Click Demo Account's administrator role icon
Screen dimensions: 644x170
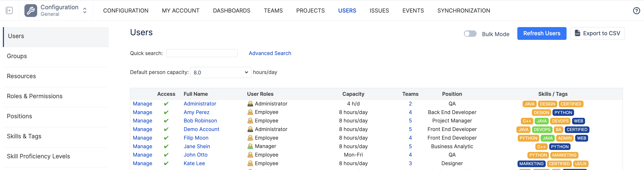click(250, 129)
